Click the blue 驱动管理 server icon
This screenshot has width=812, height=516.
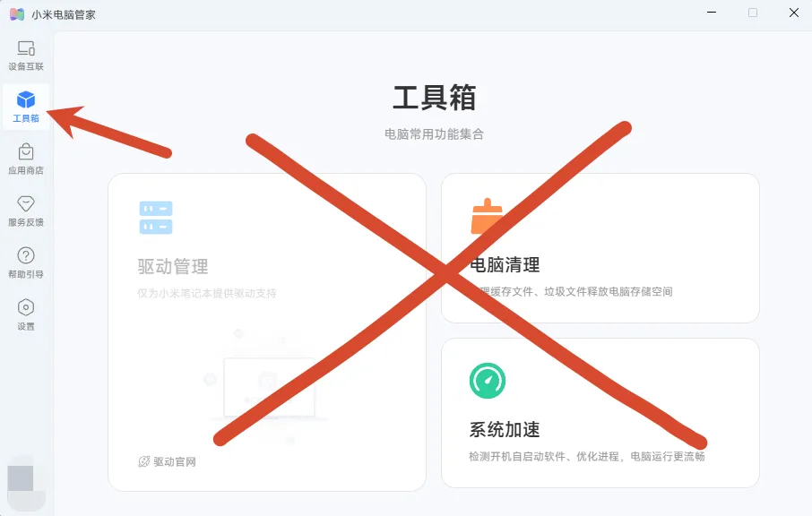156,218
